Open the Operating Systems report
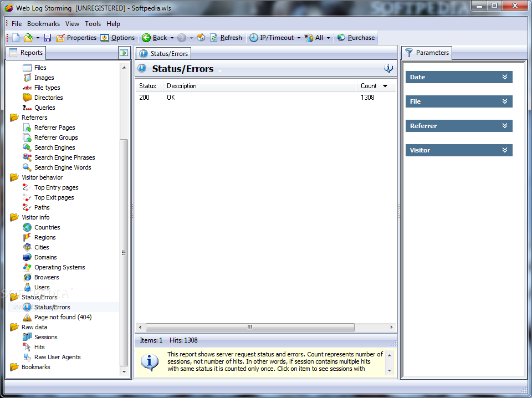The width and height of the screenshot is (532, 398). pyautogui.click(x=59, y=267)
